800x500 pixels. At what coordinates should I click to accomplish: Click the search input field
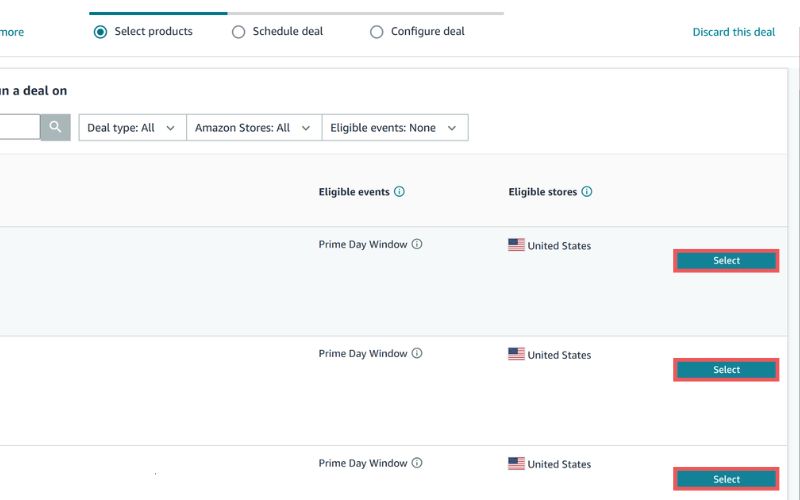(x=19, y=127)
